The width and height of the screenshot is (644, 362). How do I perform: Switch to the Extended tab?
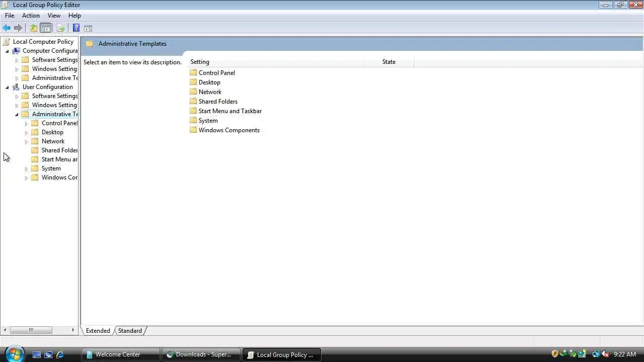pos(98,331)
